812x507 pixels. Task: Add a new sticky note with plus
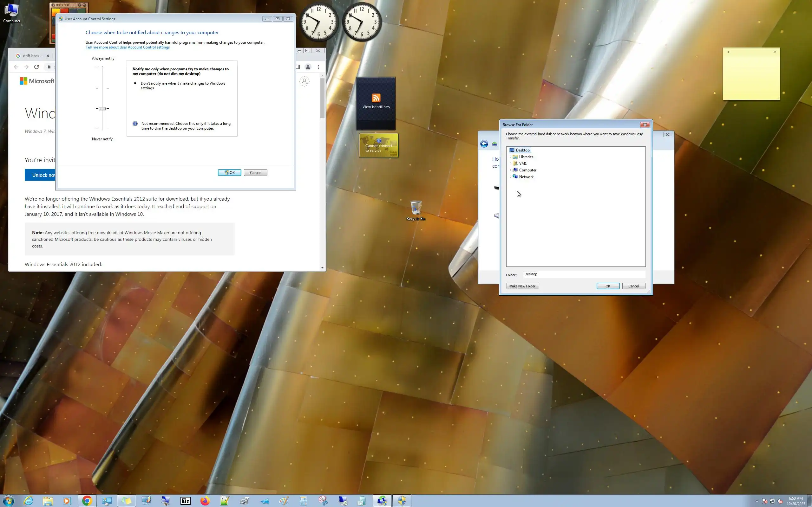[x=729, y=52]
